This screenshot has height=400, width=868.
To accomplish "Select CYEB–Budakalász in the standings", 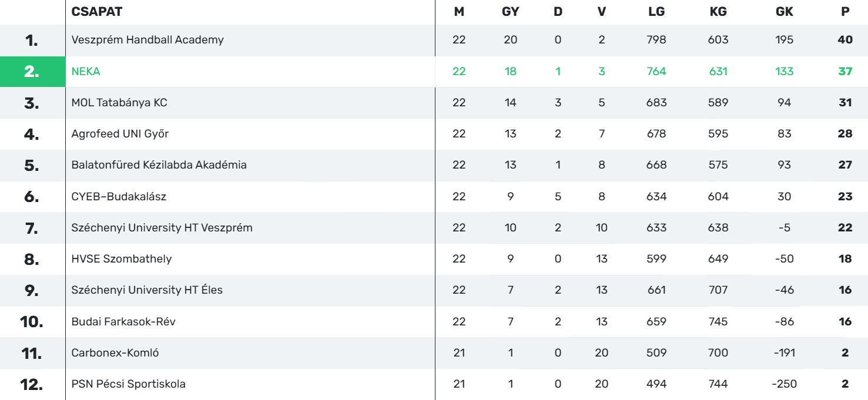I will click(119, 197).
